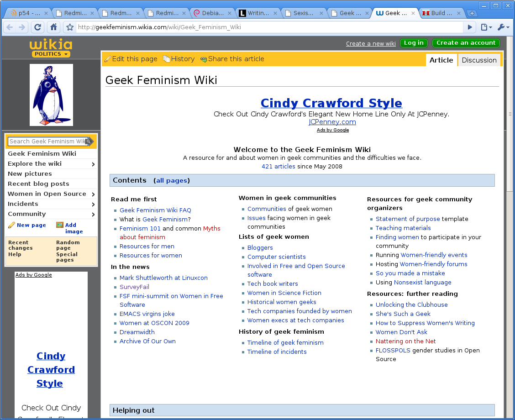Go to the browser home page
Image resolution: width=515 pixels, height=420 pixels.
click(x=53, y=27)
